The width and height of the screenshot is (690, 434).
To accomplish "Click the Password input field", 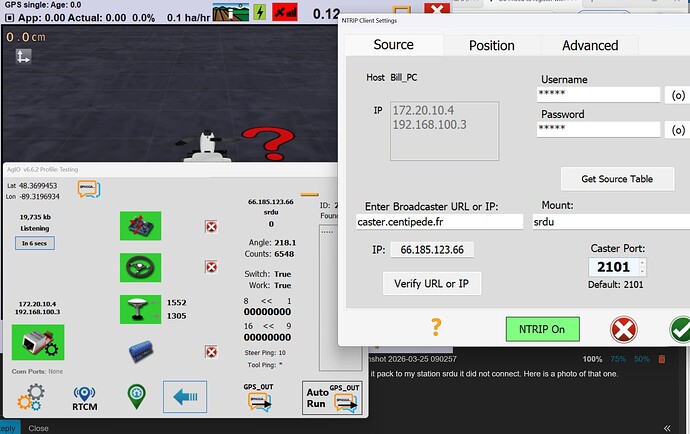I will point(598,129).
